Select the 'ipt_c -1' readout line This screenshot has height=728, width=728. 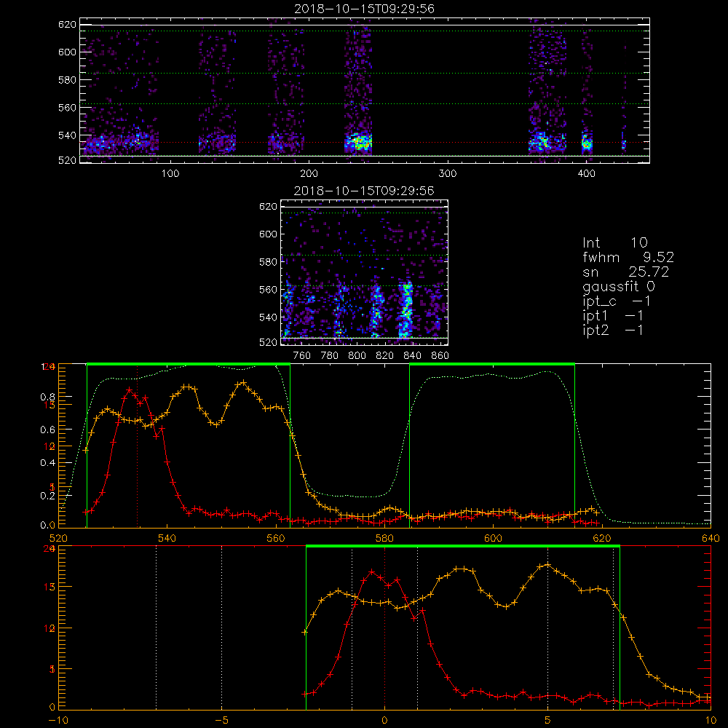tap(617, 301)
